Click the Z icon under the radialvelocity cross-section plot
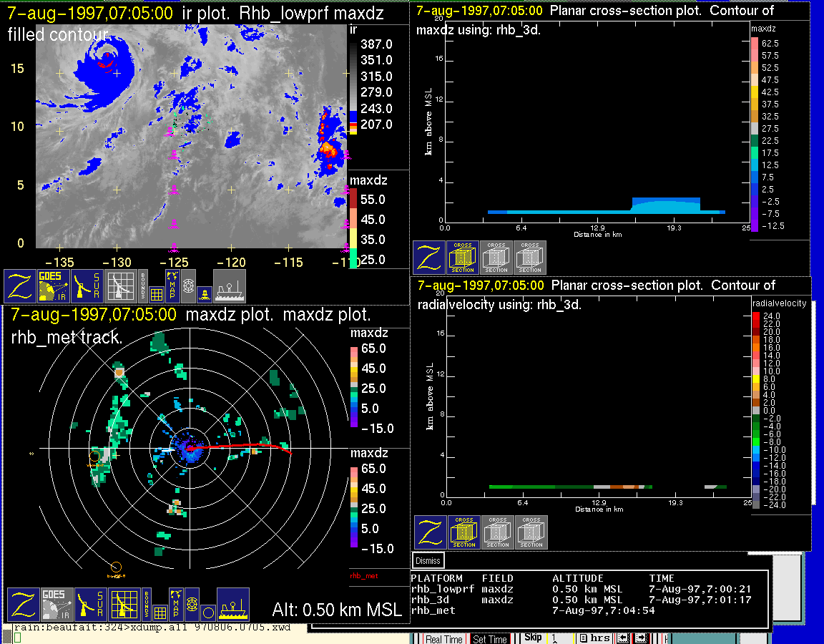Image resolution: width=824 pixels, height=644 pixels. tap(431, 532)
